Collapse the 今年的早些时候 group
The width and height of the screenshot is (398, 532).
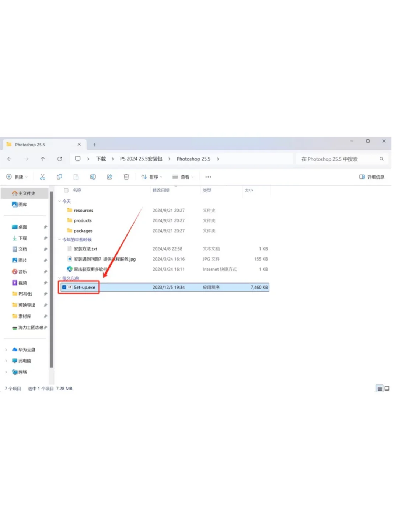click(x=59, y=240)
